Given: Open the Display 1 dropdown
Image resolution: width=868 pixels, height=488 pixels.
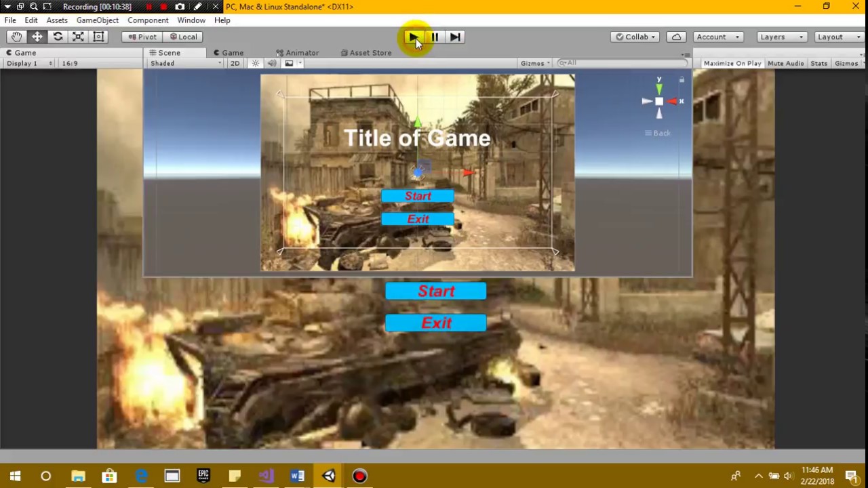Looking at the screenshot, I should 30,63.
